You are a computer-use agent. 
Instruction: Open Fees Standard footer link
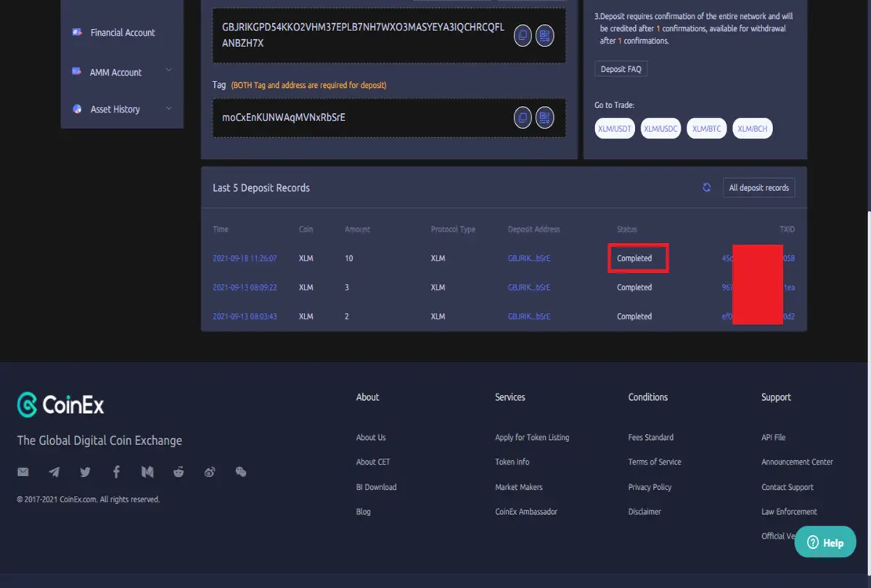pyautogui.click(x=651, y=437)
